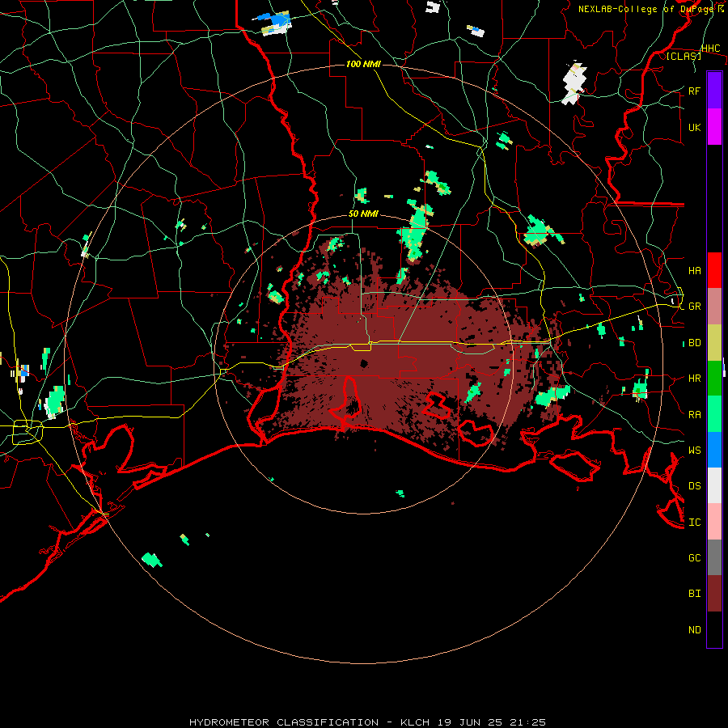Click the '19 JUN 25' date text
The image size is (728, 728).
click(469, 722)
